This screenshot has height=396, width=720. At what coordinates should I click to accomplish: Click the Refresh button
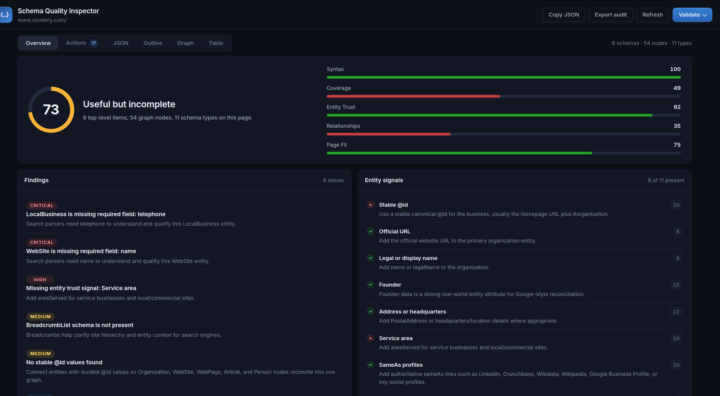652,15
